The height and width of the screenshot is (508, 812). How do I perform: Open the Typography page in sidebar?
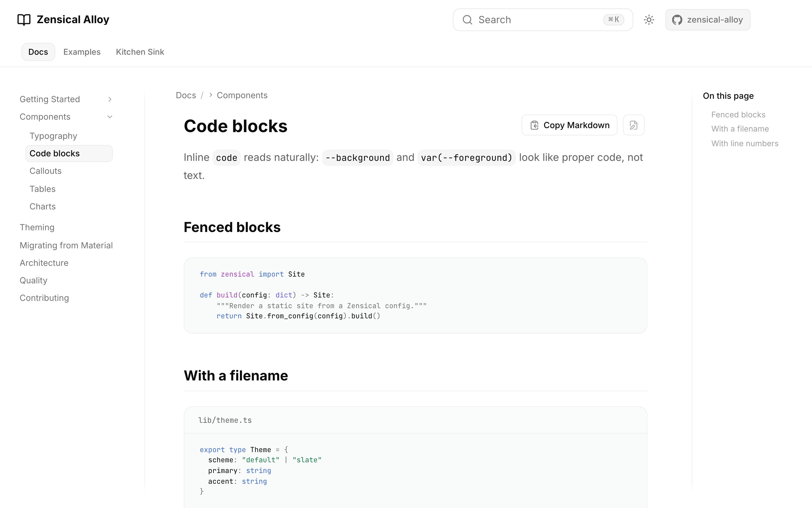(53, 136)
